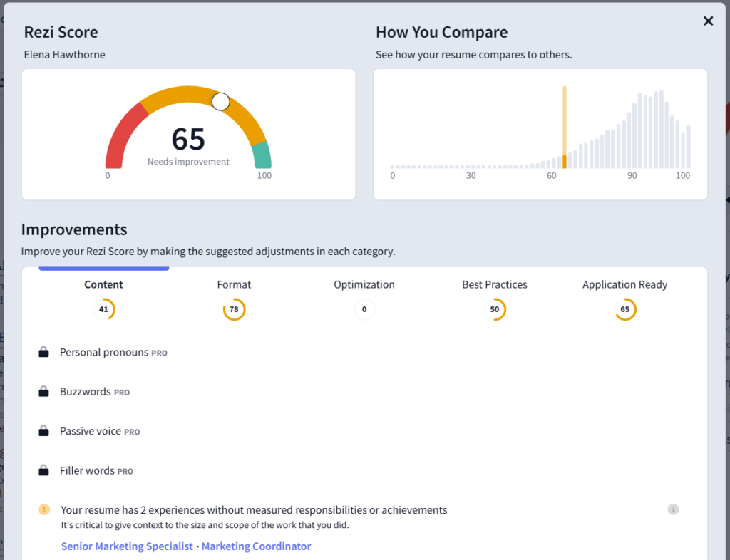The width and height of the screenshot is (730, 560).
Task: Click the Format score circle showing 78
Action: click(234, 309)
